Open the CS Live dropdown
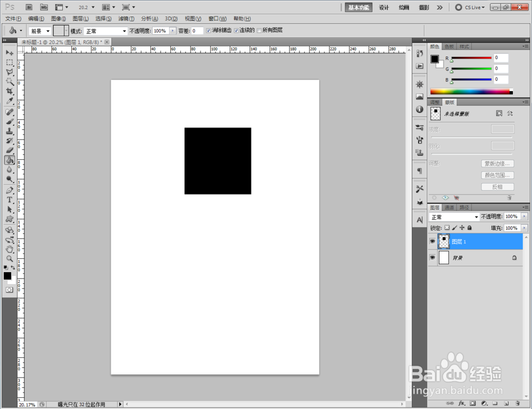 click(x=470, y=7)
